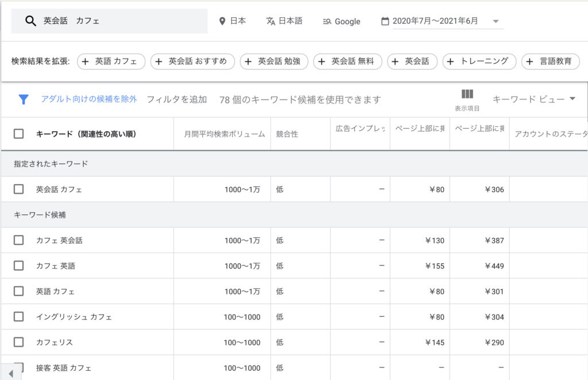Click the plus icon on トレーニング chip
This screenshot has height=380, width=588.
[x=451, y=62]
